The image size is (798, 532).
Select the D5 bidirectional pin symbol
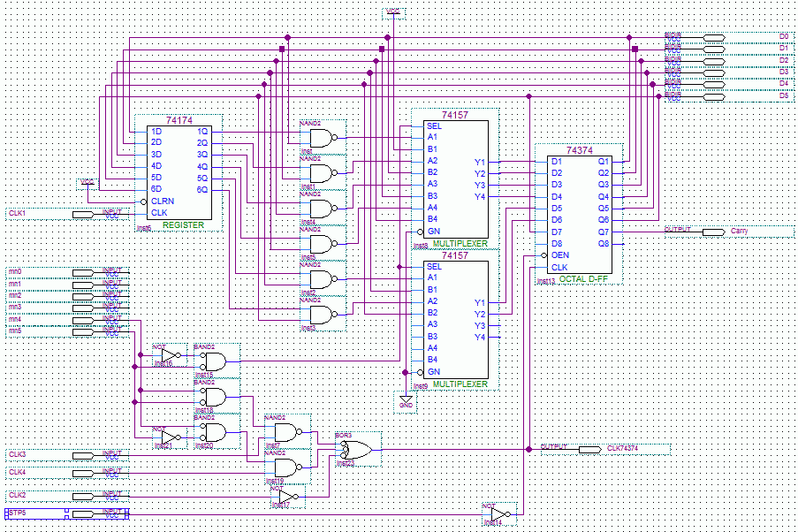tap(714, 96)
